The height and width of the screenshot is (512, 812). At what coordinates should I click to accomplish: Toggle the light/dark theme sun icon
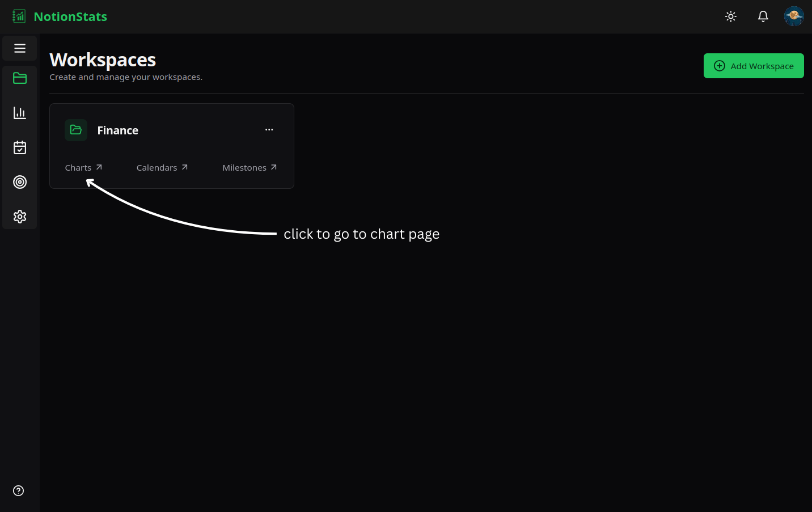pyautogui.click(x=731, y=16)
